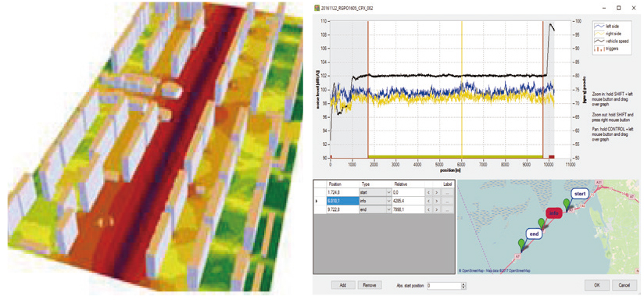This screenshot has width=644, height=300.
Task: Close the 20161122_RGPO1605_CPX_002 window
Action: click(635, 8)
